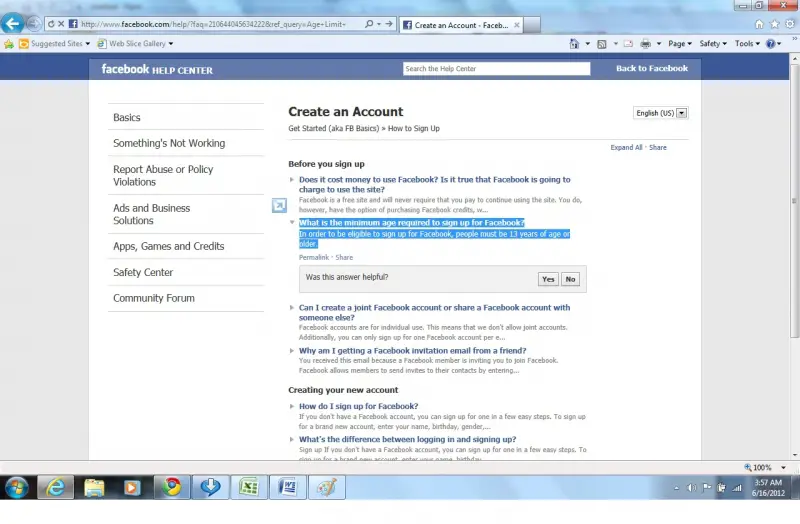The width and height of the screenshot is (800, 524).
Task: Click Get Started (aka FB Basics) breadcrumb
Action: point(334,129)
